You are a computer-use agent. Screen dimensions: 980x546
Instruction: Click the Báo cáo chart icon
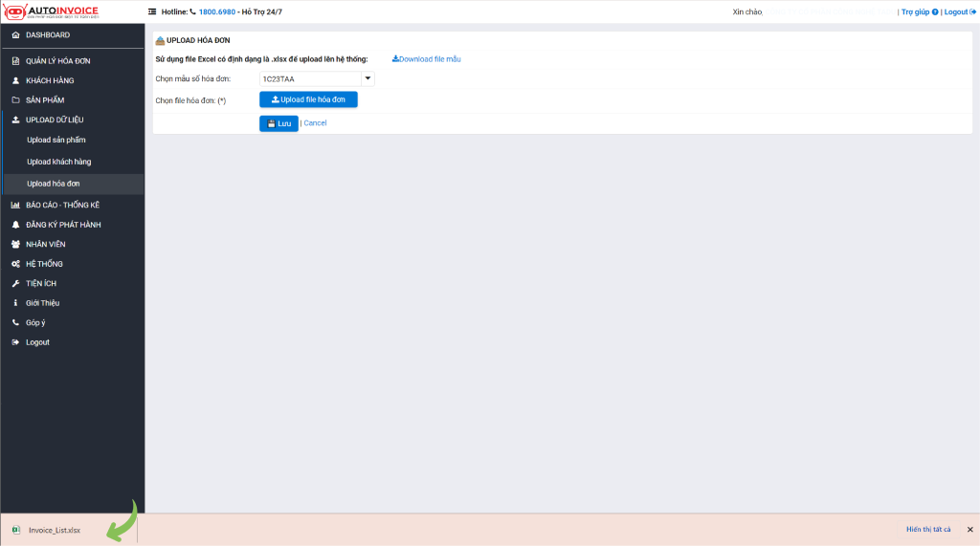tap(15, 205)
